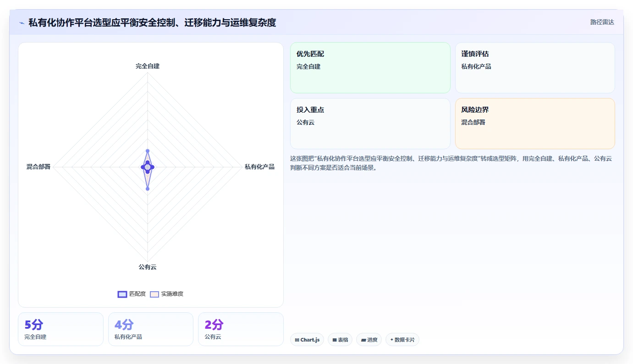Toggle the 匹配度 legend swatch
The width and height of the screenshot is (633, 364).
pyautogui.click(x=122, y=294)
